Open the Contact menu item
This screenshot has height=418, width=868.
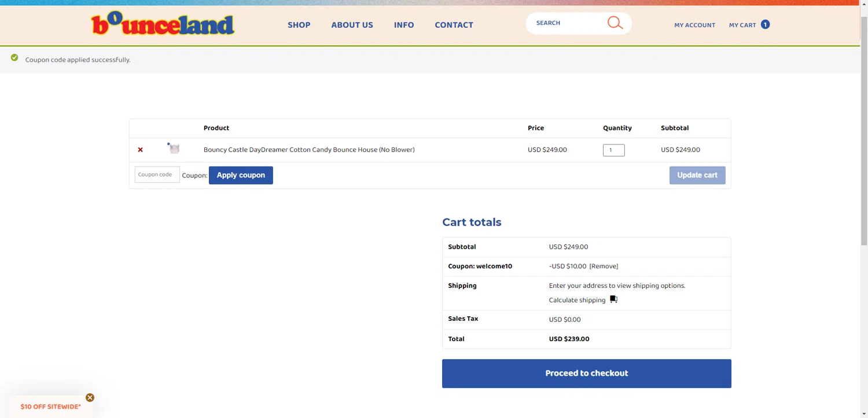(x=454, y=25)
